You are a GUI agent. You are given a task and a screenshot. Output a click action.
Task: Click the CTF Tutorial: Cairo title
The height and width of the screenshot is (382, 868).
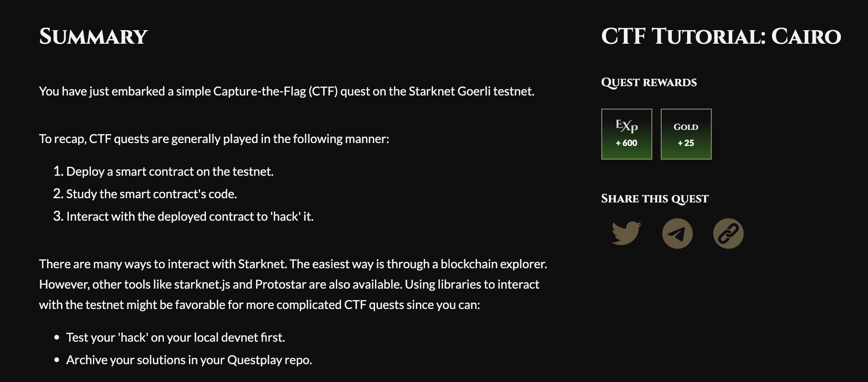click(721, 37)
